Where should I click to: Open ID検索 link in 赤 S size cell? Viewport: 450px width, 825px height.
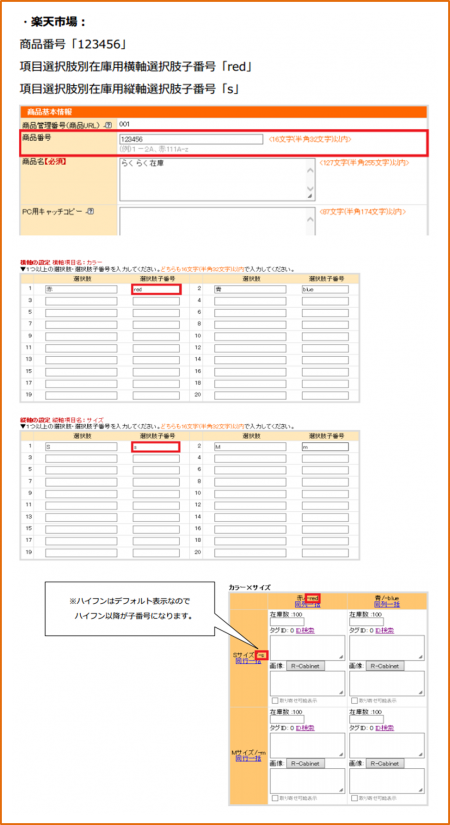point(305,630)
